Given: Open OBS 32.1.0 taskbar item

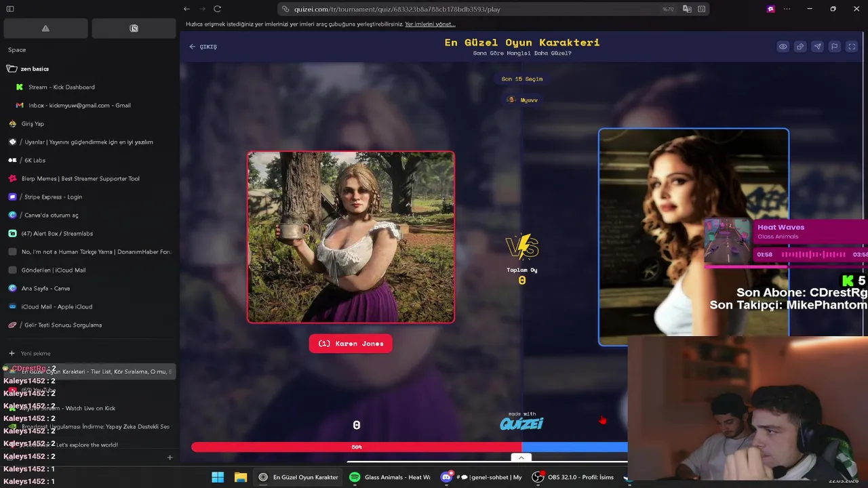Looking at the screenshot, I should pos(574,477).
